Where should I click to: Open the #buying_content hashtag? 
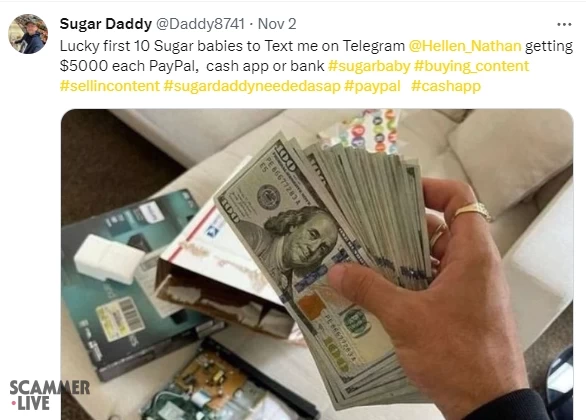(472, 66)
